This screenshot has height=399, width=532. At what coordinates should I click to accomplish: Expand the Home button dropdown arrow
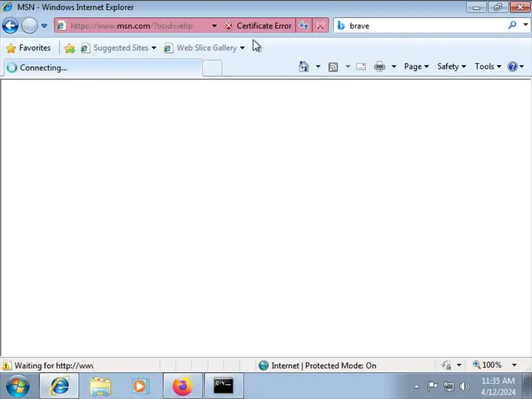[x=318, y=66]
